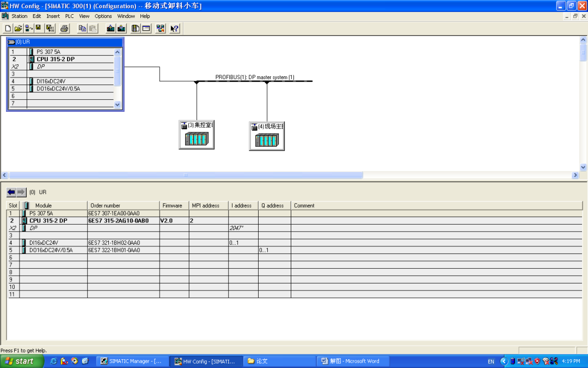Click the MPI address column header
The width and height of the screenshot is (588, 368).
[x=209, y=206]
